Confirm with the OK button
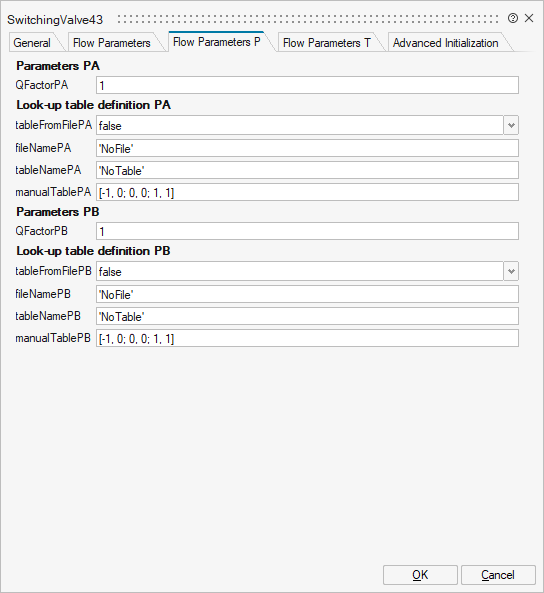Screen dimensions: 544x593 click(420, 575)
